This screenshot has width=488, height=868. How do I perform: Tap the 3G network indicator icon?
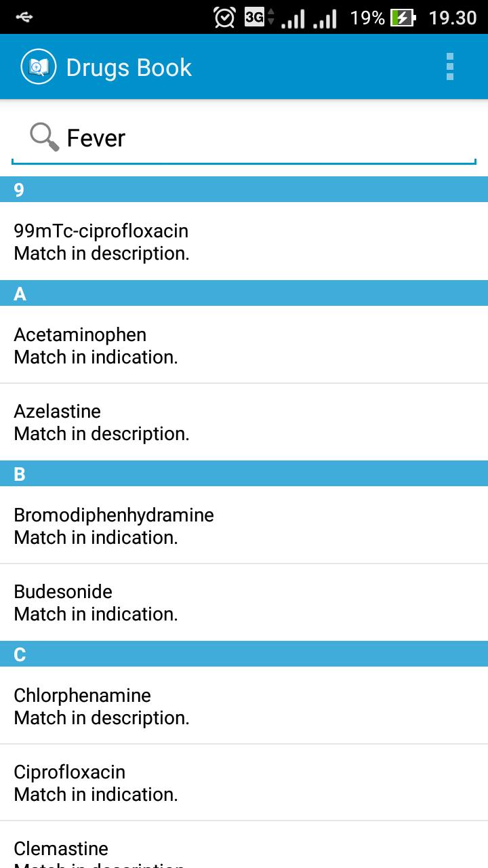258,17
